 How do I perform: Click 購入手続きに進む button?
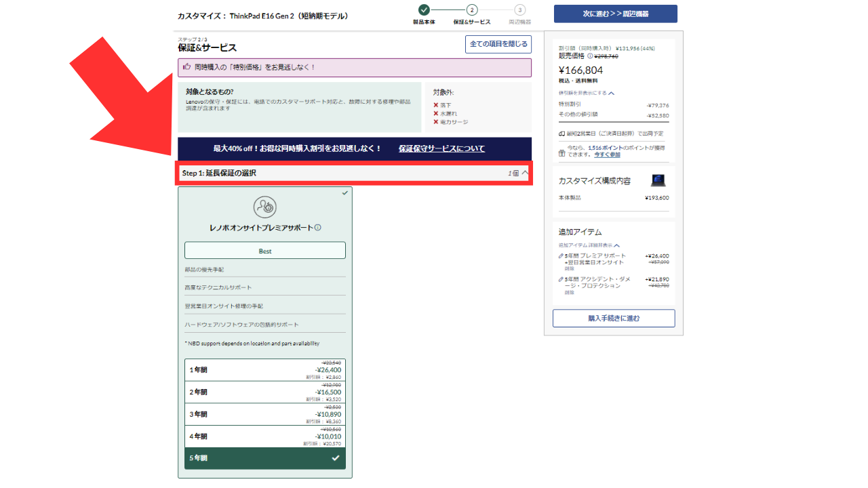614,318
